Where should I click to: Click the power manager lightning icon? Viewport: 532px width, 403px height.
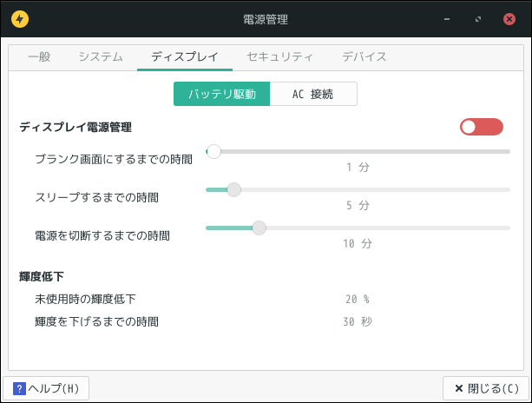(19, 18)
